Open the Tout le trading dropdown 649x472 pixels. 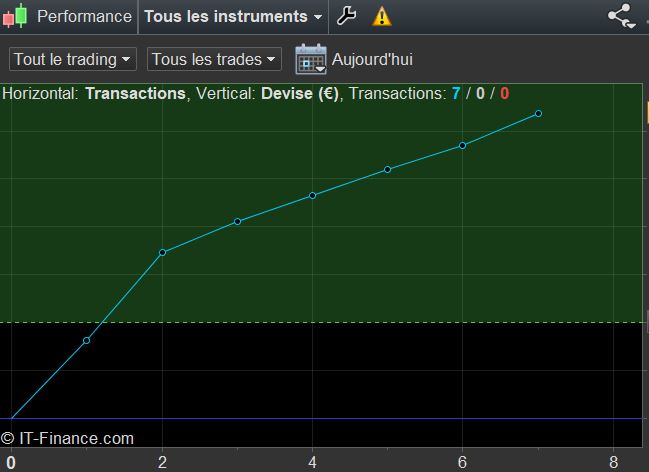[73, 59]
